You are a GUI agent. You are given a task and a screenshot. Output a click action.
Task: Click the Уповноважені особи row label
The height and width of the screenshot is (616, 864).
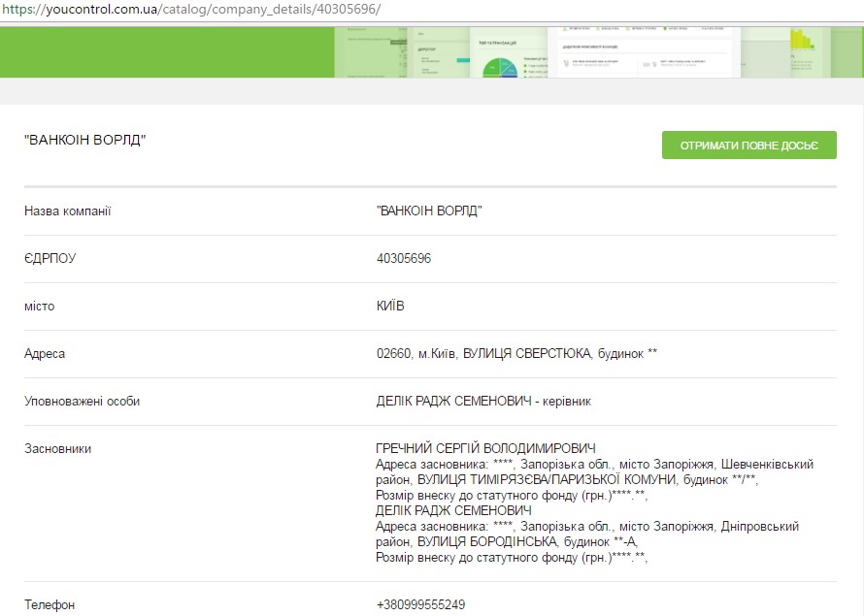pos(82,402)
